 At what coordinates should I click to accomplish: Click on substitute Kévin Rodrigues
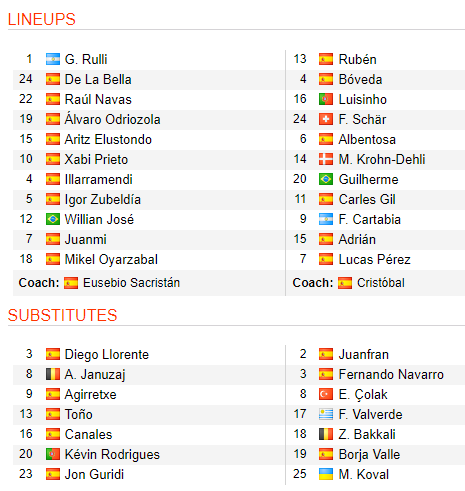(x=112, y=455)
